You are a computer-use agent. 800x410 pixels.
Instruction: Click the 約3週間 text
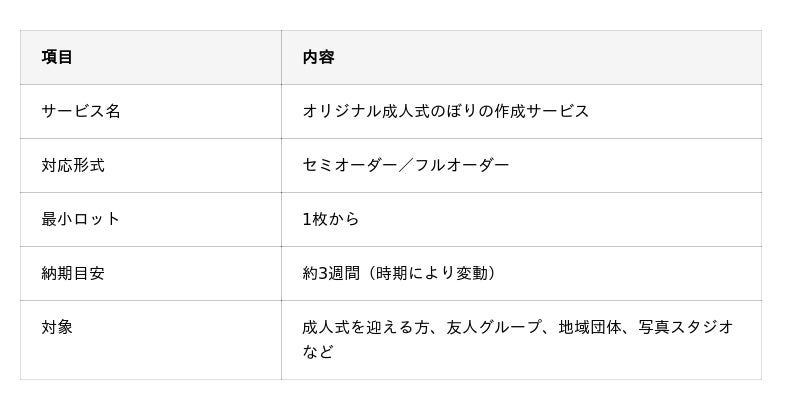coord(330,273)
